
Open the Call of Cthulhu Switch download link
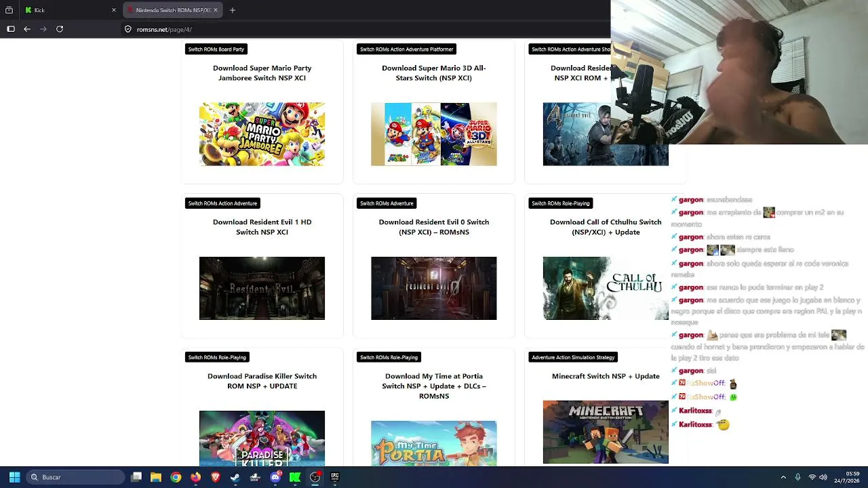pyautogui.click(x=606, y=227)
